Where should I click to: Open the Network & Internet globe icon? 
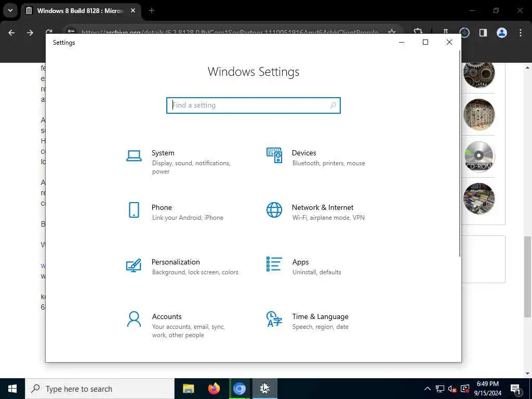(274, 210)
